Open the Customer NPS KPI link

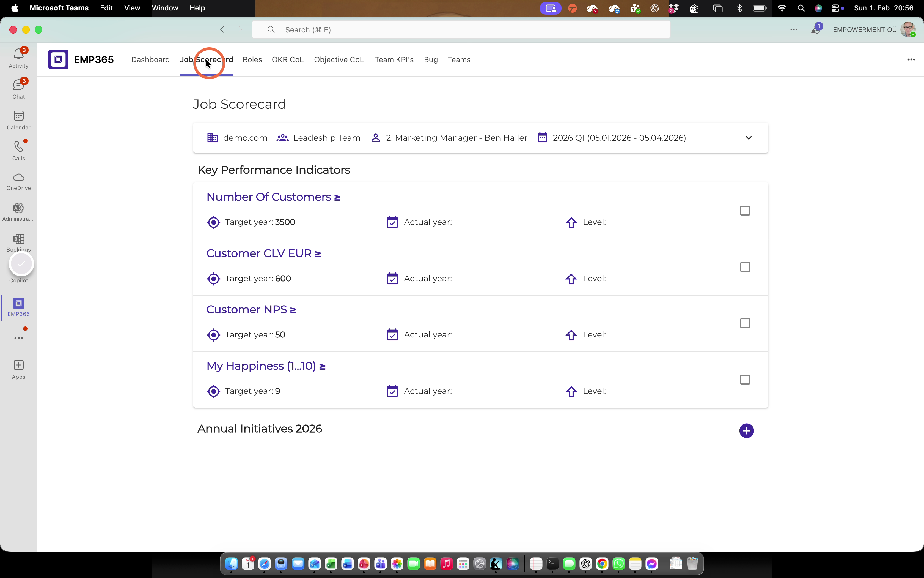coord(251,309)
